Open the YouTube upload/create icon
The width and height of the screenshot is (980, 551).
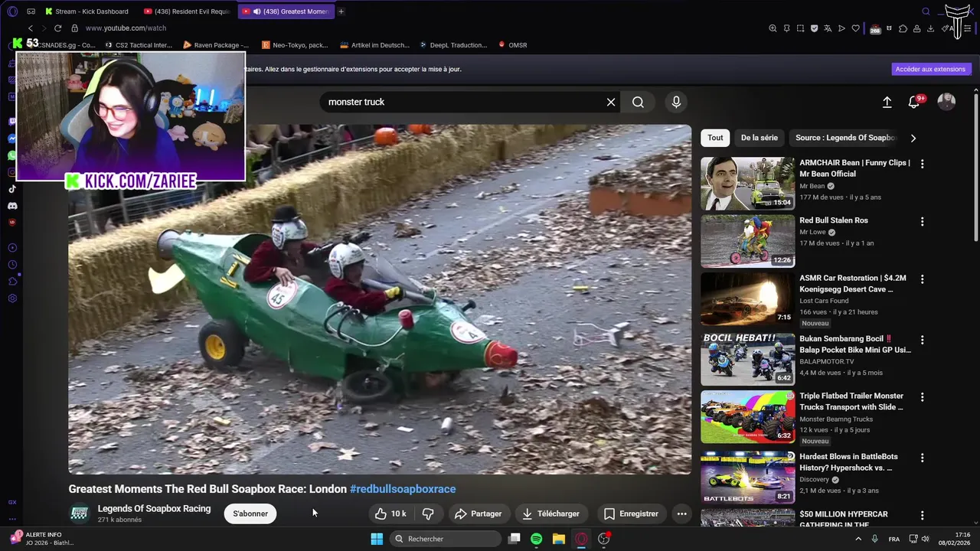[x=887, y=102]
